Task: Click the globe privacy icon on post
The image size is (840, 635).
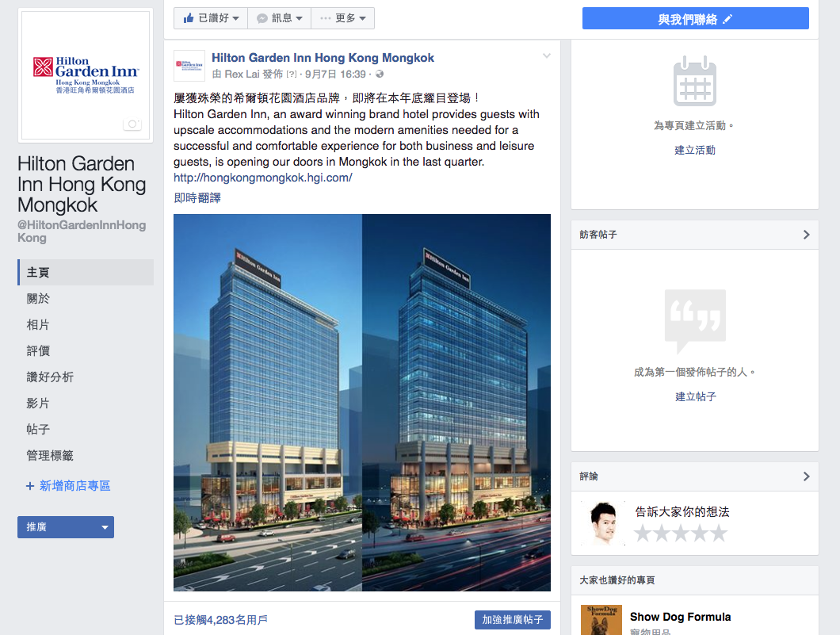Action: pos(380,74)
